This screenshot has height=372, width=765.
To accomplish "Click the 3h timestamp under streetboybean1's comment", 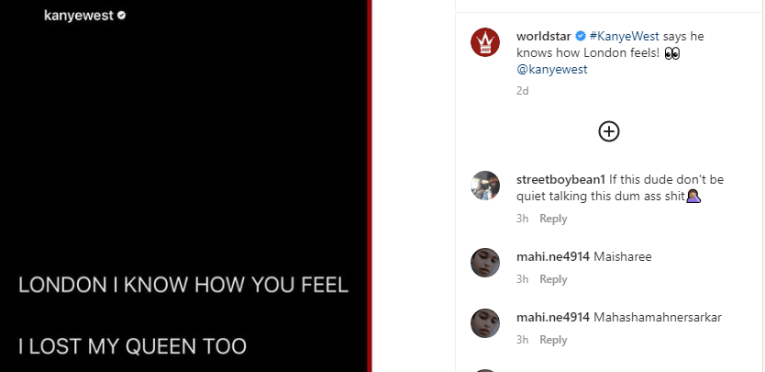I will click(523, 219).
